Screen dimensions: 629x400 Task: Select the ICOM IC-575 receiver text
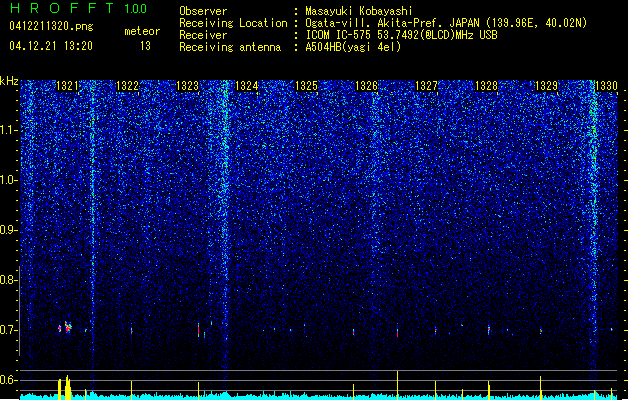401,35
